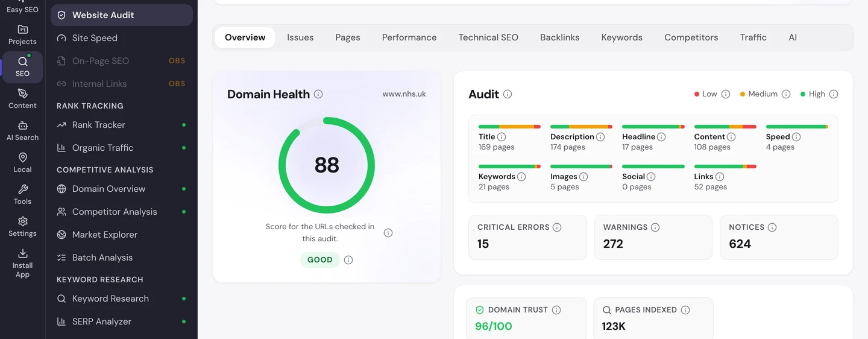
Task: Click the Domain Trust 96/100 value
Action: (x=494, y=326)
